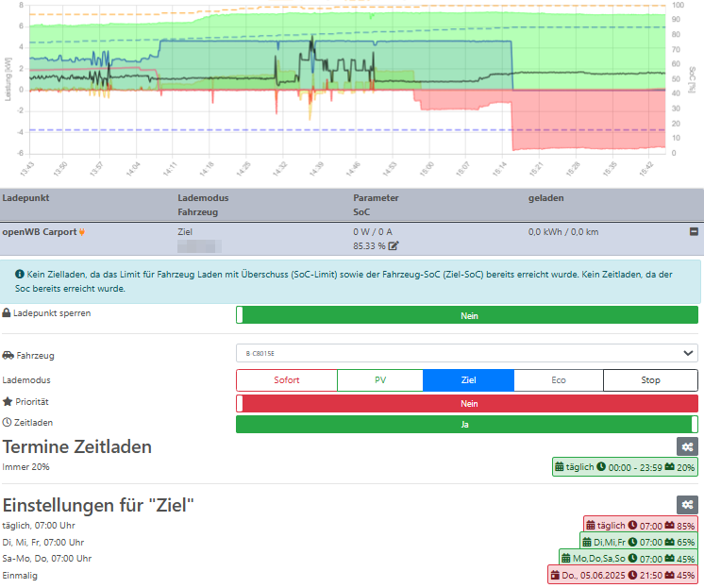The width and height of the screenshot is (704, 588).
Task: Click the Do., 05.06.2025 21:50 45% badge
Action: point(623,575)
